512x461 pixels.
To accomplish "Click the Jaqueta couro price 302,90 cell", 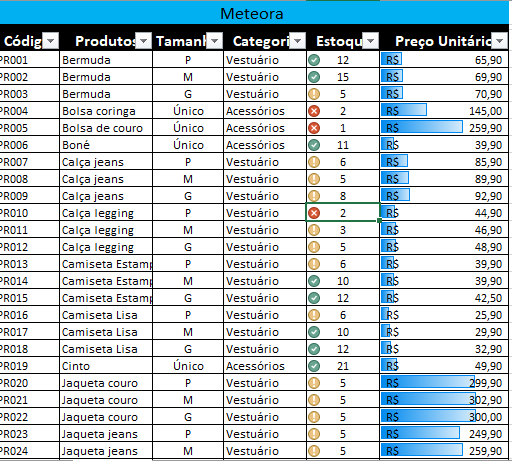I will pyautogui.click(x=444, y=400).
